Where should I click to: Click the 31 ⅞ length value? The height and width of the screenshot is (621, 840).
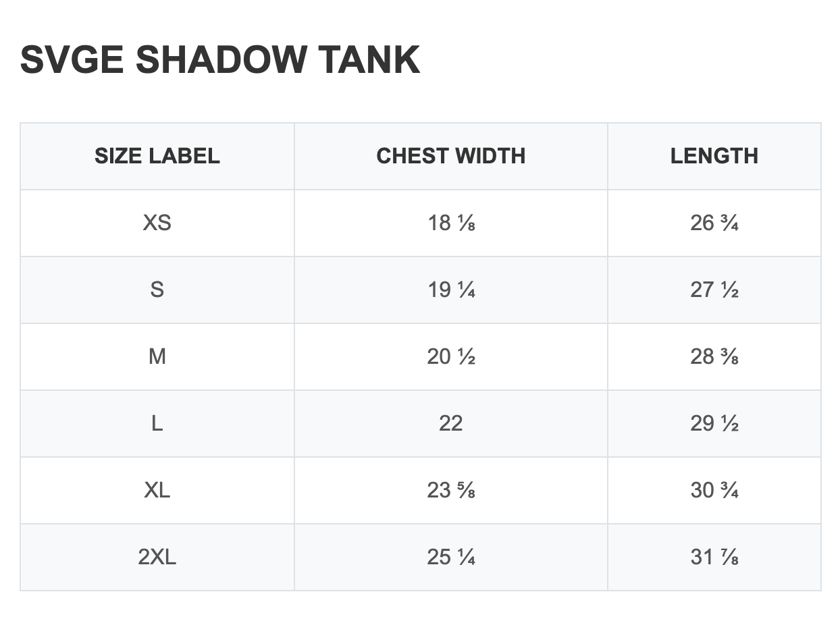[x=714, y=557]
